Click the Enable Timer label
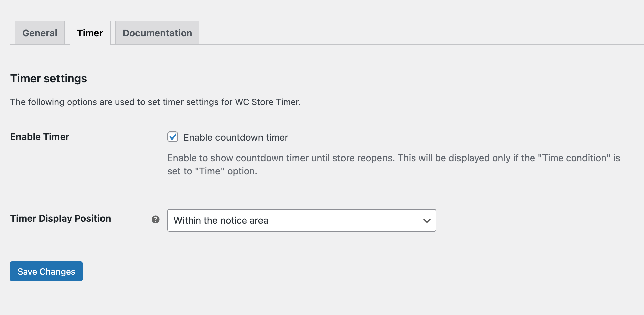 pos(39,137)
